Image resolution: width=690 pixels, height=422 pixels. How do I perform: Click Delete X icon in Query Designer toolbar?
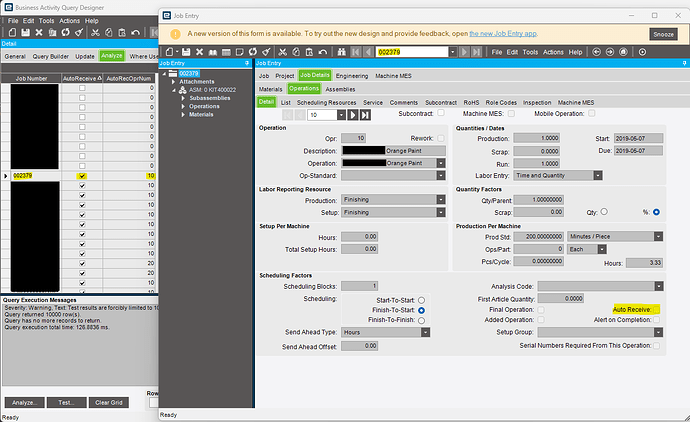39,32
